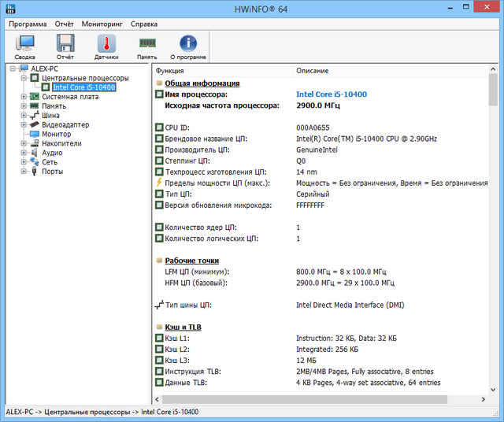Click the Память memory module toolbar icon
The image size is (504, 422).
pos(147,46)
